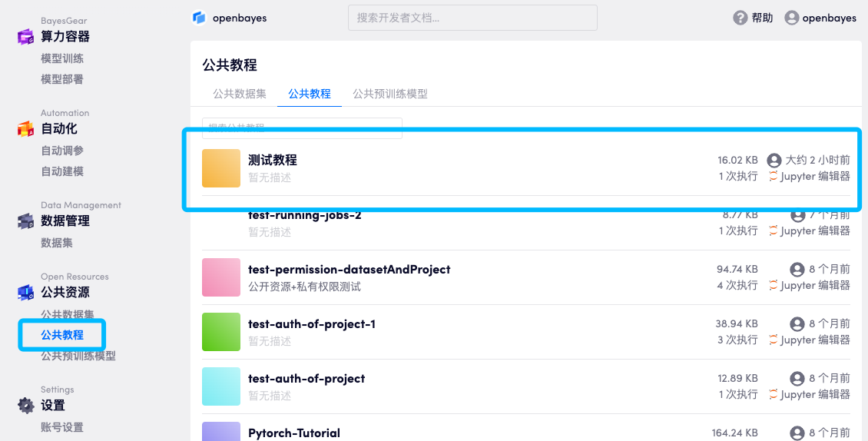Screen dimensions: 868x441
Task: Switch to the 公共预训练模型 tab
Action: 389,94
